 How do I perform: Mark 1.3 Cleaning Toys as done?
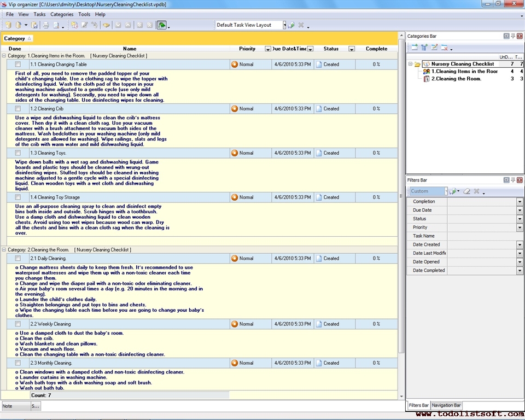[17, 153]
